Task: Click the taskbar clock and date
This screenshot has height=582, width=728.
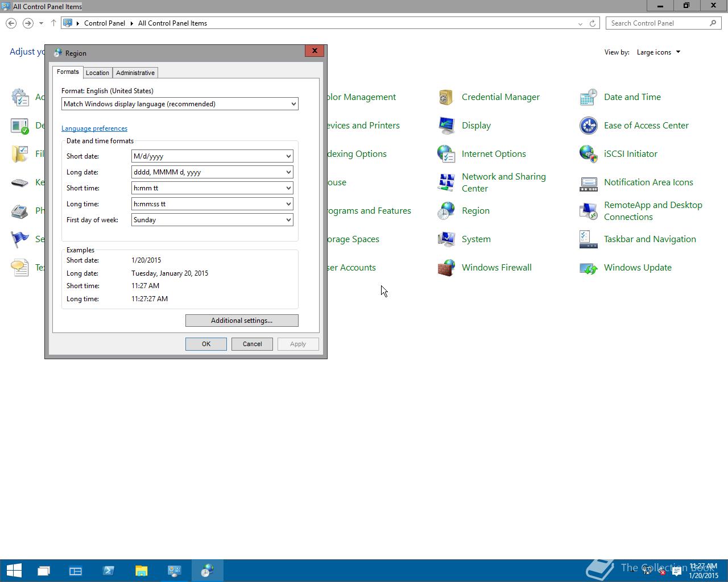Action: coord(704,571)
